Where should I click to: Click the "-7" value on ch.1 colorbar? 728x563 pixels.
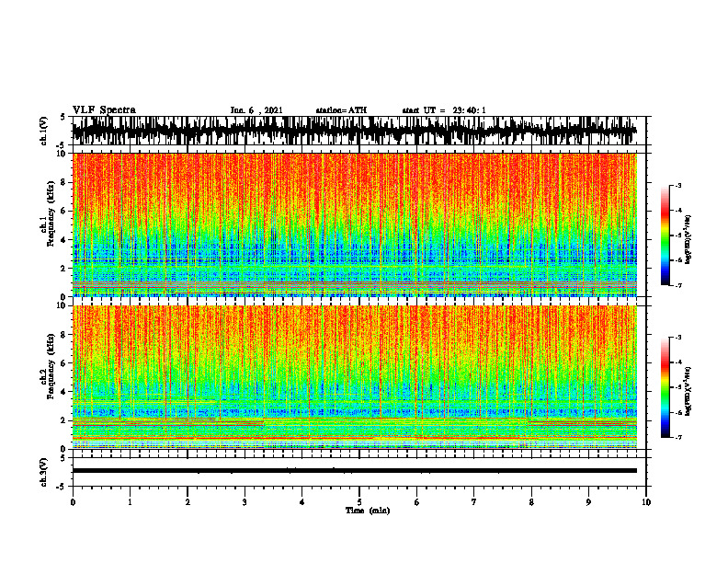coord(678,285)
